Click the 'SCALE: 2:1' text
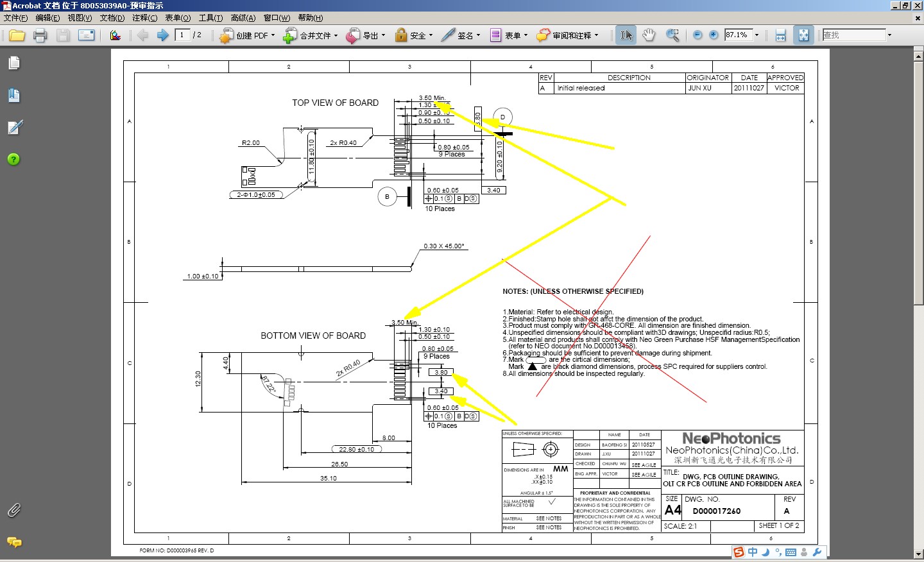 680,526
